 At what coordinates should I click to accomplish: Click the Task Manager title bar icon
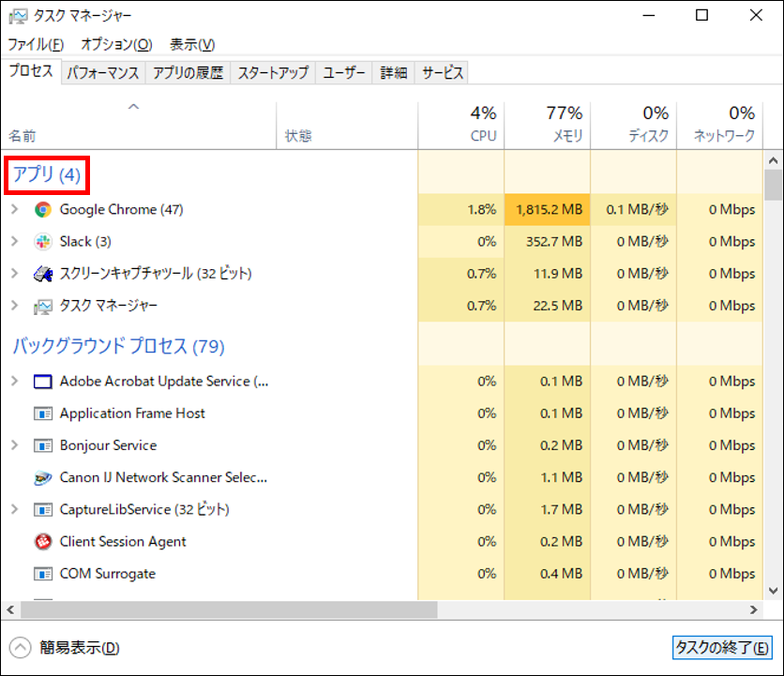(18, 17)
